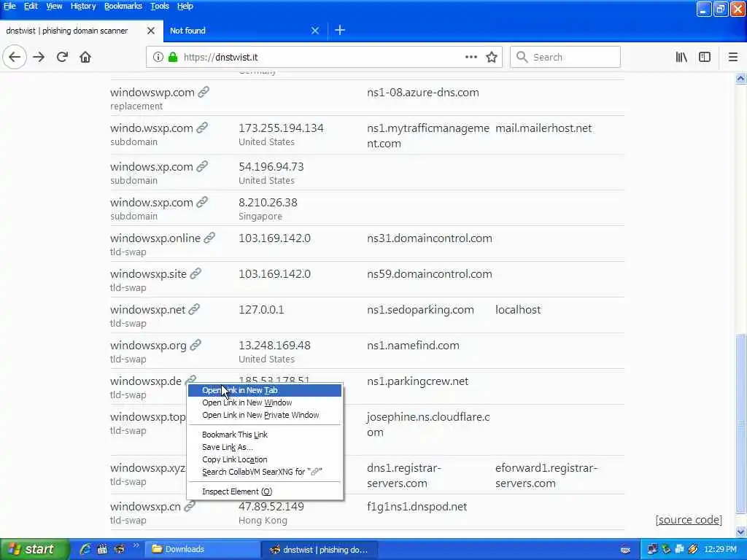Open the Tools menu
Image resolution: width=747 pixels, height=560 pixels.
click(160, 6)
